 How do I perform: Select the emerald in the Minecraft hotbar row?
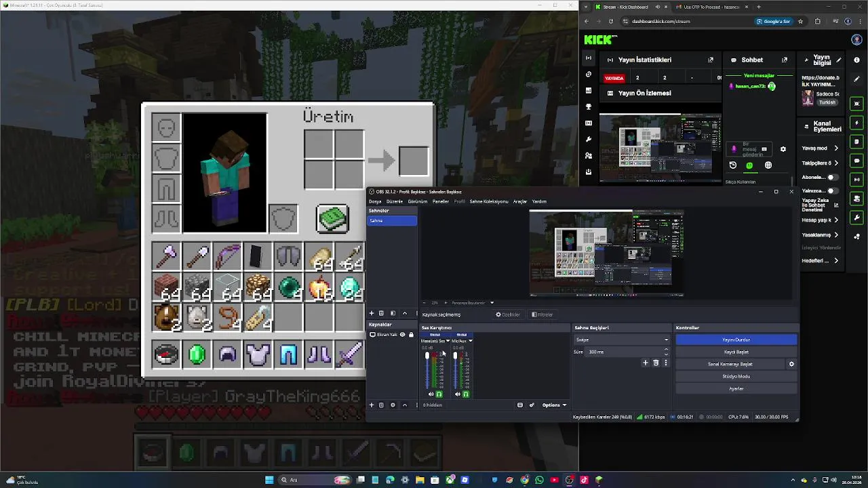pos(197,354)
